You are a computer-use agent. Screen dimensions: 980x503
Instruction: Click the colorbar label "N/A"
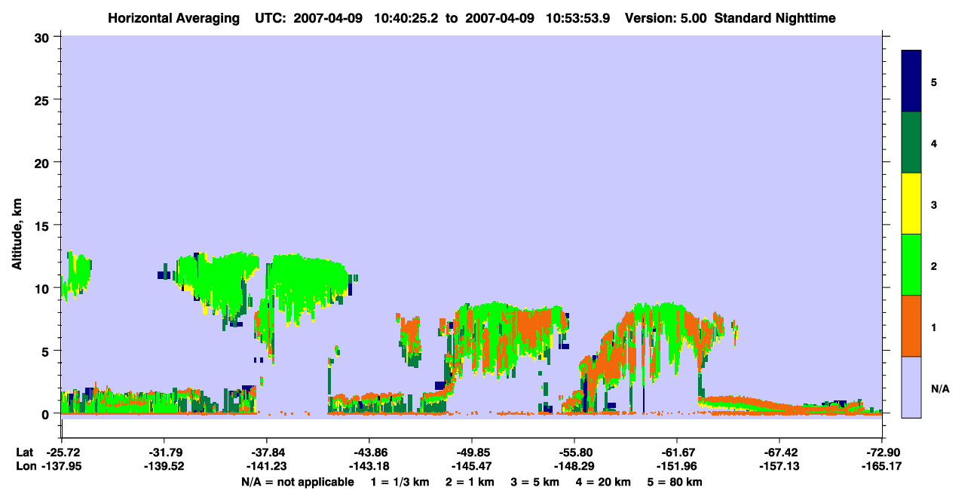940,389
